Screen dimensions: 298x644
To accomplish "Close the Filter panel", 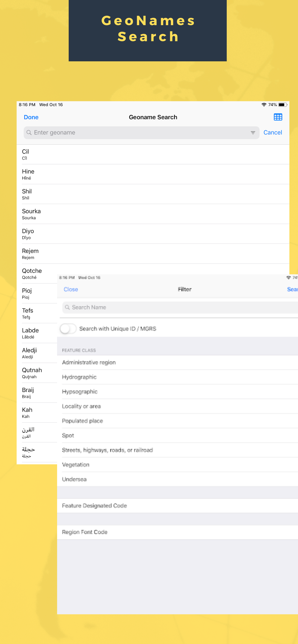I will (71, 289).
